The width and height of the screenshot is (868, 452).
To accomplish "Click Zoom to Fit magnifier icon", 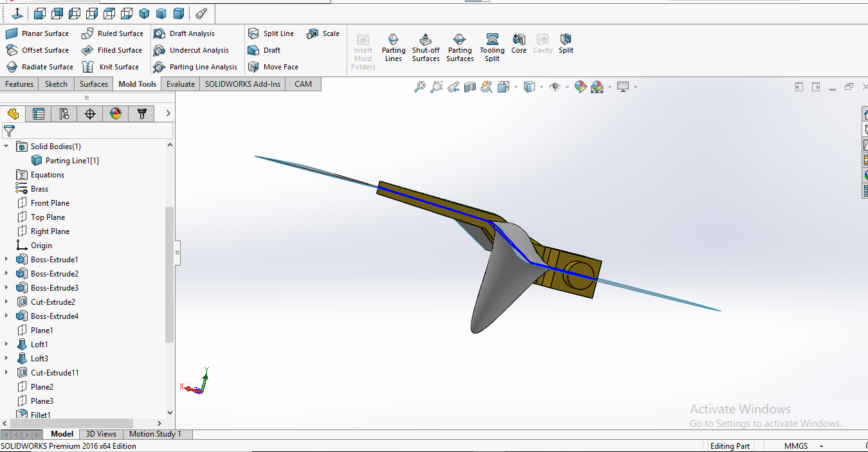I will pos(420,87).
